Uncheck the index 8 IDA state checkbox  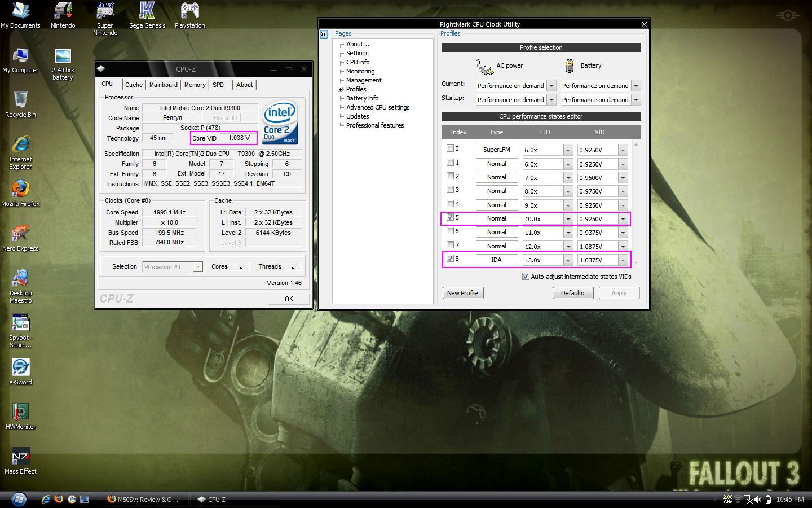tap(450, 259)
